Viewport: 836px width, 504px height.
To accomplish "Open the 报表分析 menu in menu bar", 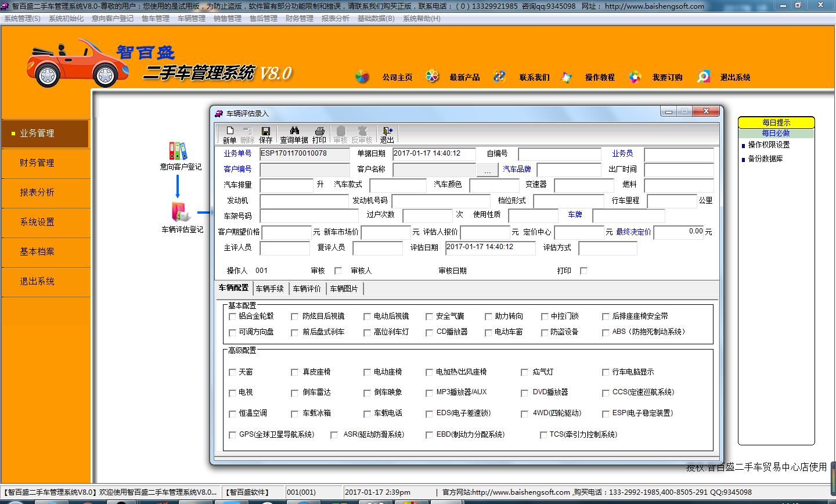I will pyautogui.click(x=336, y=19).
